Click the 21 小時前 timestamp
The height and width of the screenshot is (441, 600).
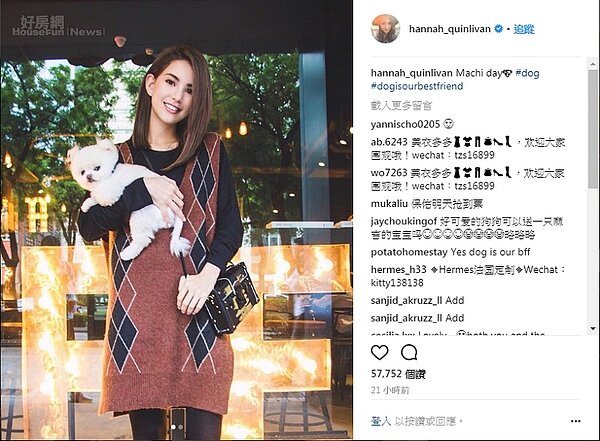coord(390,390)
